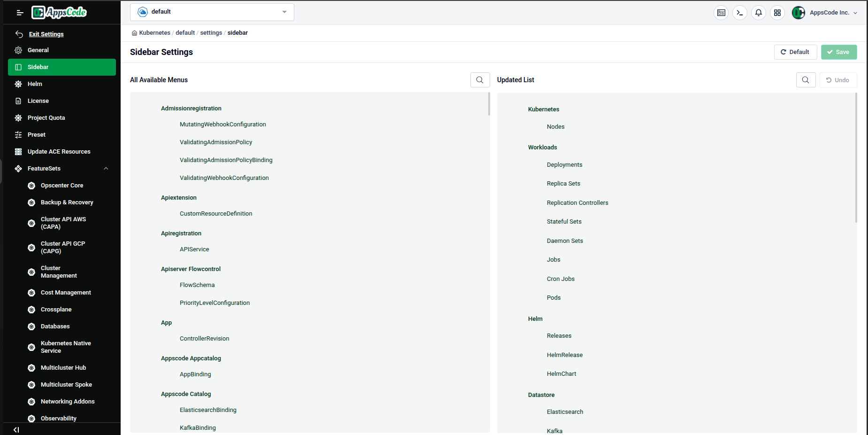Viewport: 868px width, 435px height.
Task: Open the notifications bell icon
Action: click(759, 13)
